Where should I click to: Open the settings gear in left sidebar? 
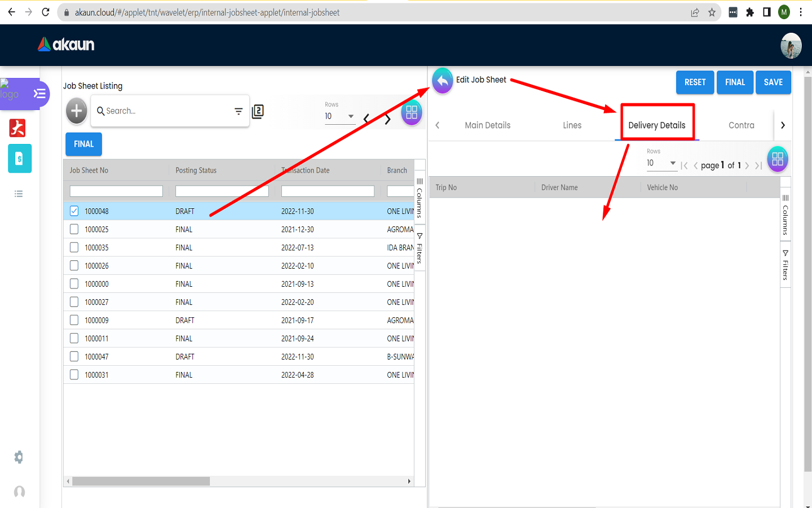click(19, 457)
